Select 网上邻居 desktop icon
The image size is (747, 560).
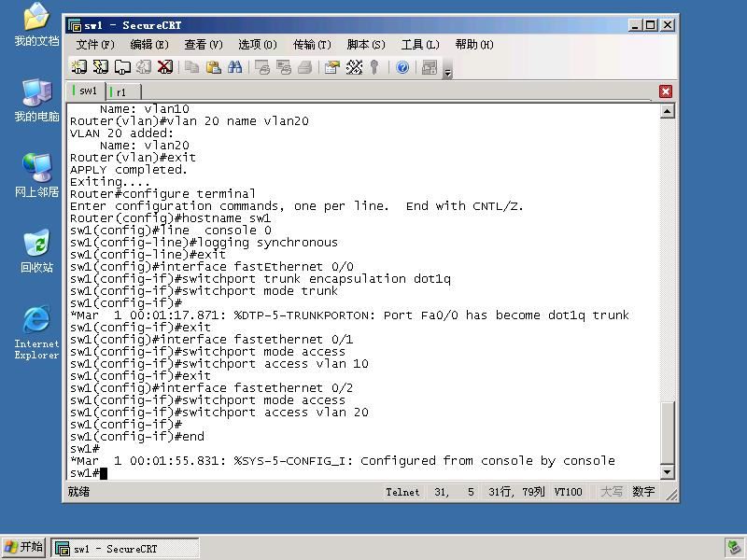click(36, 175)
